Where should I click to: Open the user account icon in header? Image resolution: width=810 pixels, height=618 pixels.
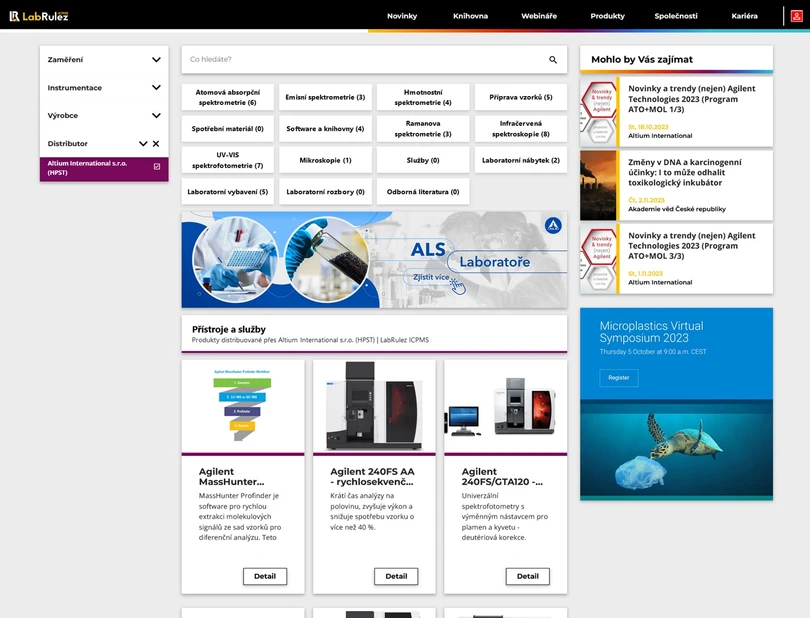point(797,16)
